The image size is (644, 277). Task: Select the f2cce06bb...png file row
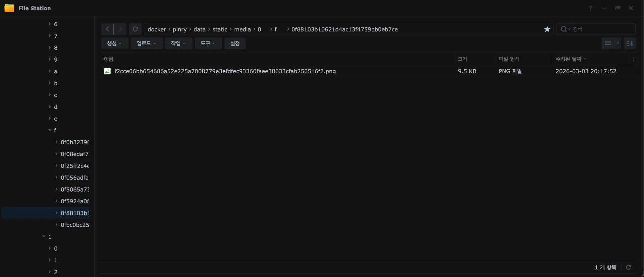tap(369, 71)
